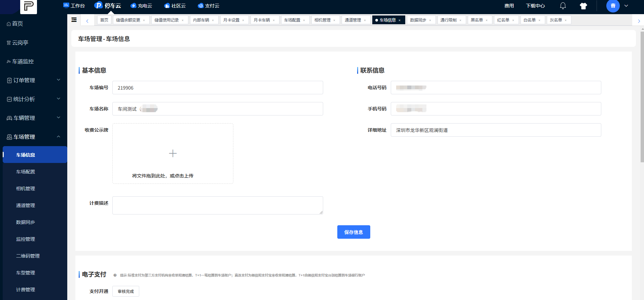Click the notification bell icon
The width and height of the screenshot is (644, 300).
563,6
